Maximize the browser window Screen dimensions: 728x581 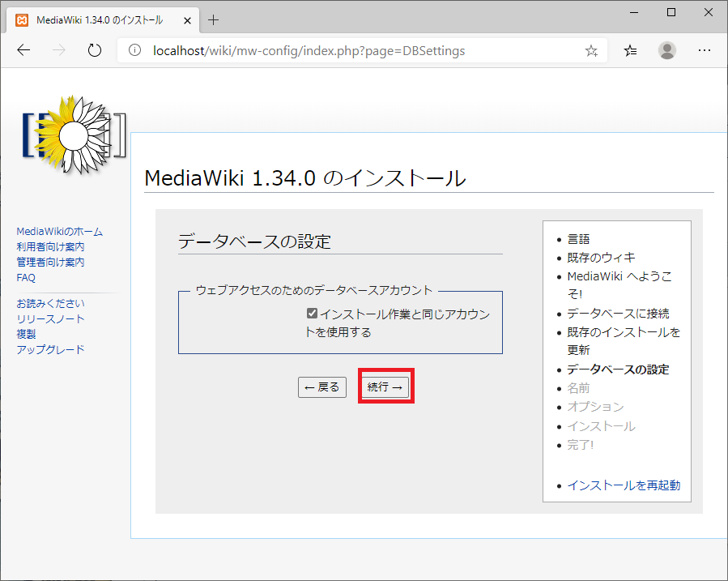(671, 12)
